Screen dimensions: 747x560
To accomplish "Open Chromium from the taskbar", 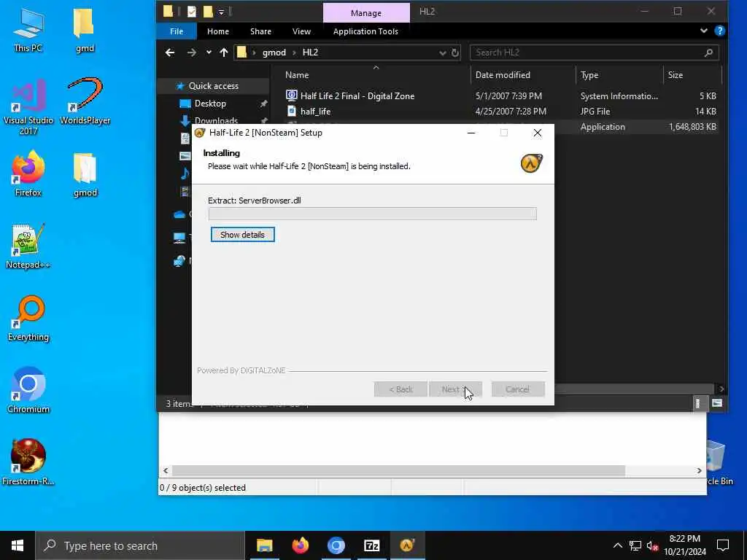I will pos(336,545).
